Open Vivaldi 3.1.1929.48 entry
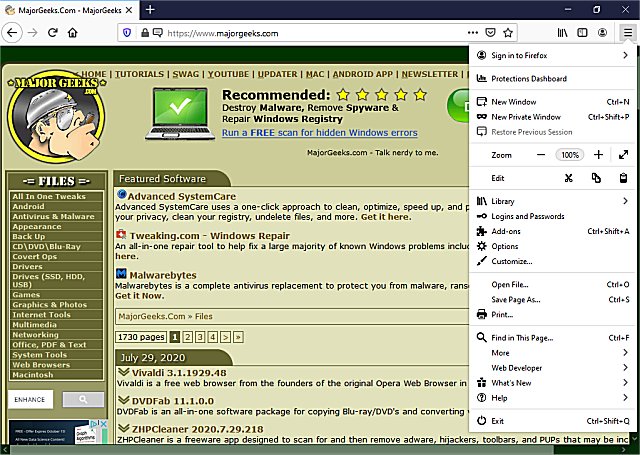640x455 pixels. coord(179,373)
